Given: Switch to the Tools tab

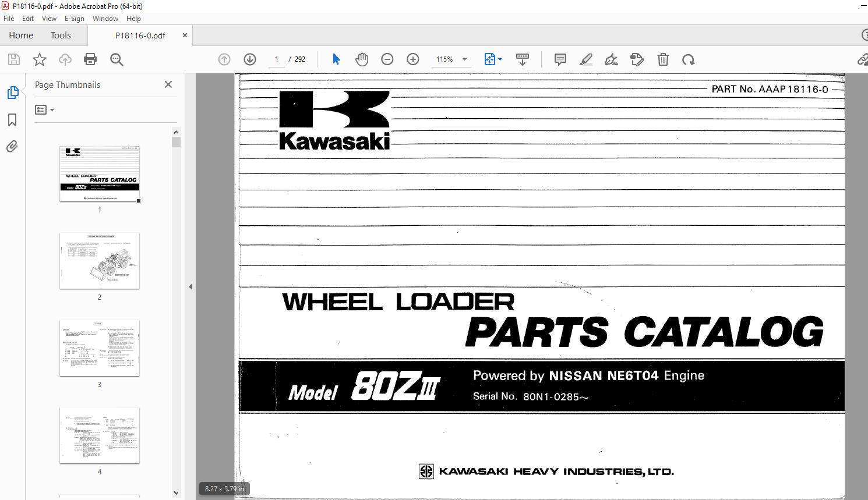Looking at the screenshot, I should [61, 36].
